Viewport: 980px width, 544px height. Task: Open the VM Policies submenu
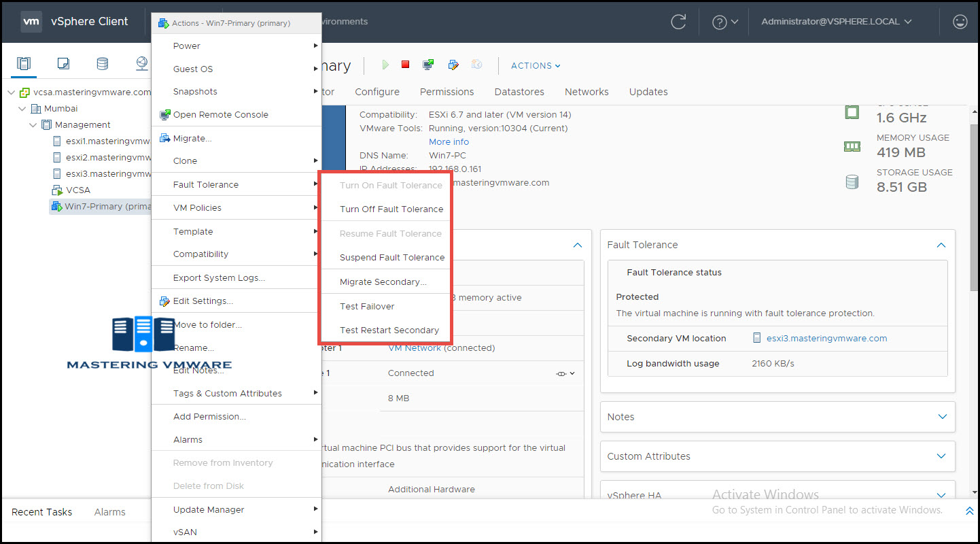coord(237,208)
